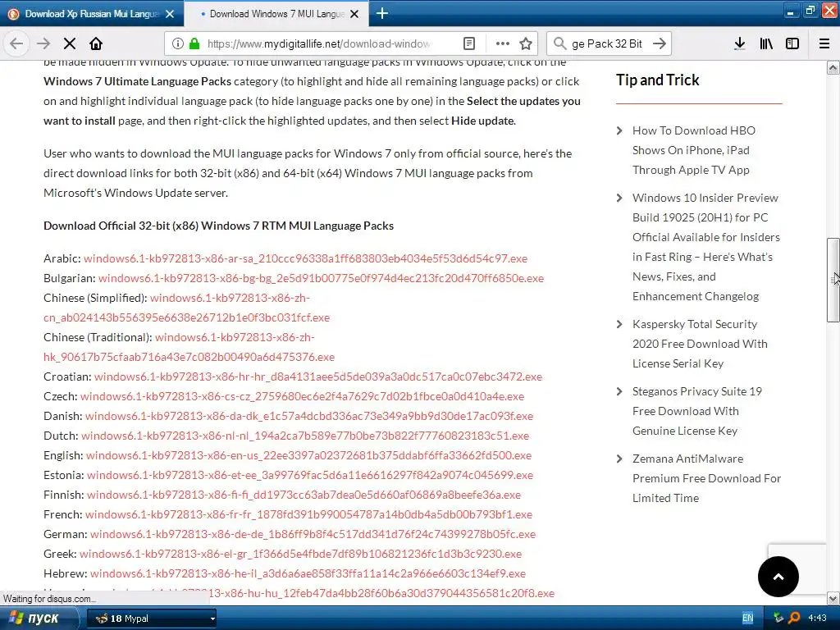This screenshot has width=840, height=630.
Task: Click the system tray clock 4:43
Action: [818, 619]
